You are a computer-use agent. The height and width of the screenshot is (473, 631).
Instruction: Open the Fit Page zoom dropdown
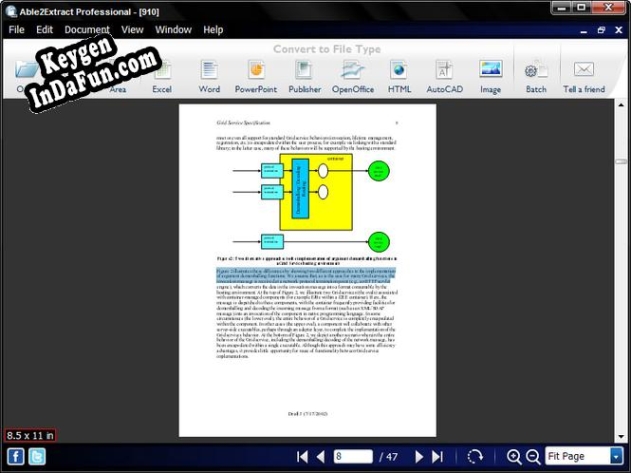point(616,456)
